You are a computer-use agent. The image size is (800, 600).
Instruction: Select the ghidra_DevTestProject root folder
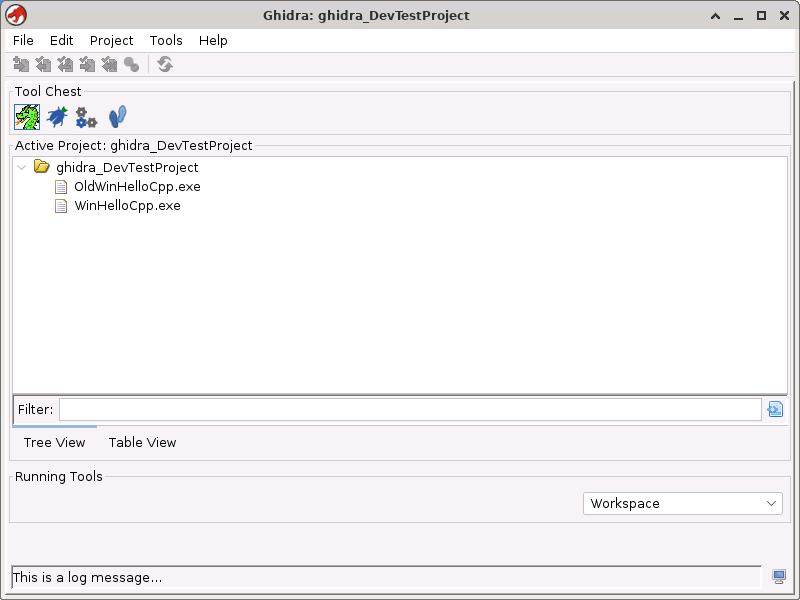pyautogui.click(x=127, y=168)
